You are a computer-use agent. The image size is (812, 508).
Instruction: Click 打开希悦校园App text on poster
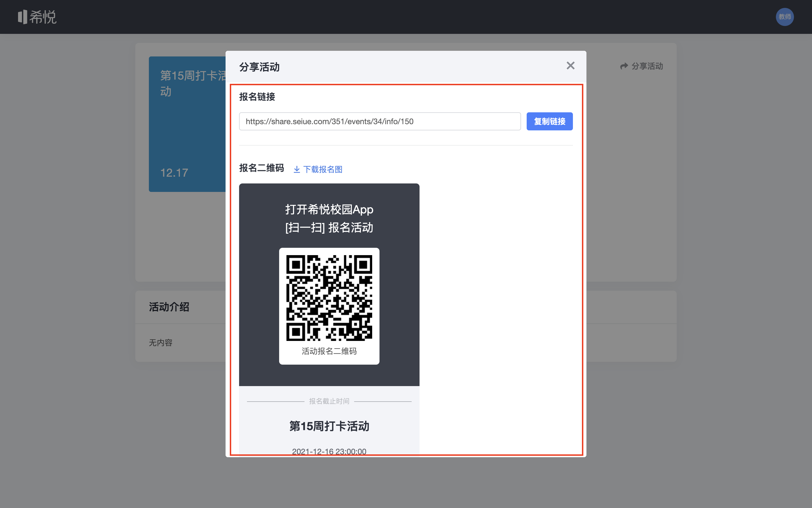pyautogui.click(x=329, y=209)
